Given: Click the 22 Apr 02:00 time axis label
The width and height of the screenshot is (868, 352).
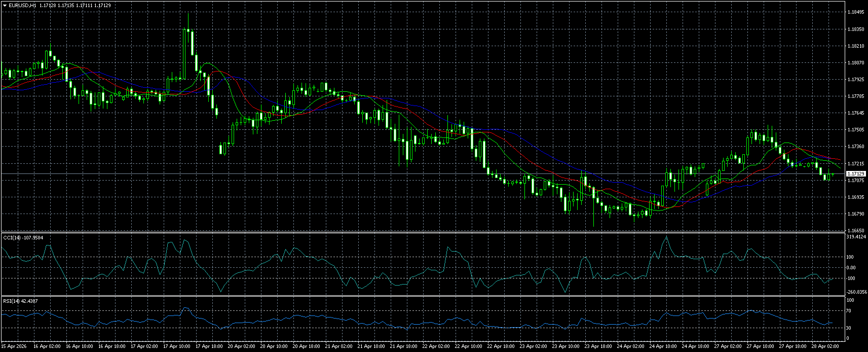Looking at the screenshot, I should click(x=436, y=346).
